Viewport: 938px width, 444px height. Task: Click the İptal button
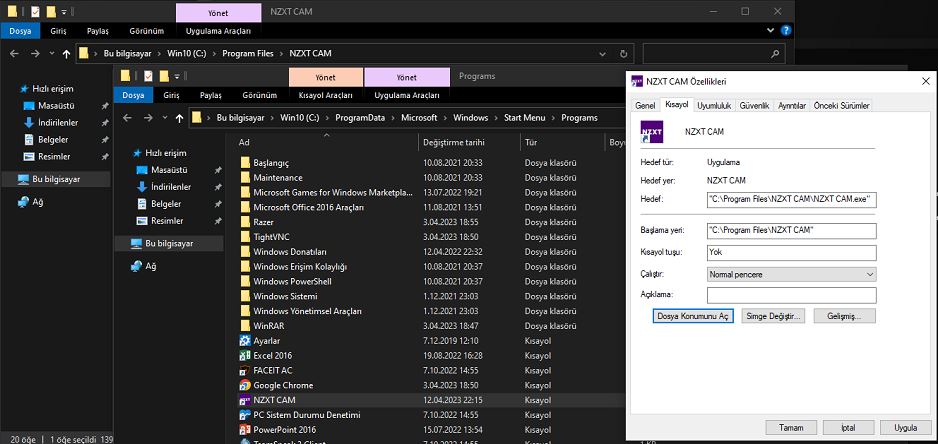tap(848, 428)
